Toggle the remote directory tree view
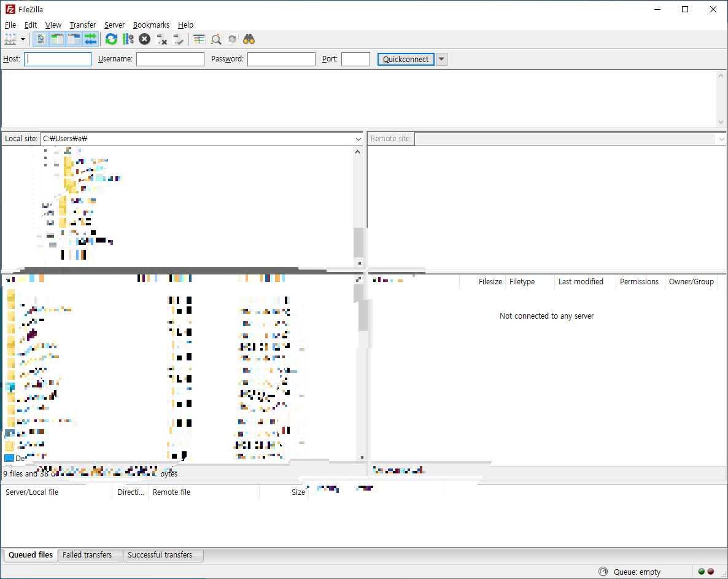The height and width of the screenshot is (579, 728). tap(74, 39)
